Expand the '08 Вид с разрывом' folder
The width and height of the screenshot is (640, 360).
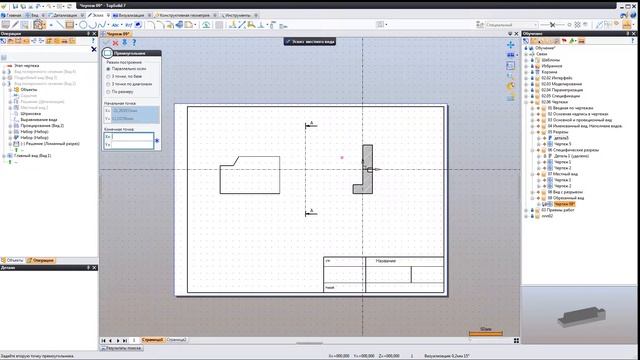(x=533, y=192)
